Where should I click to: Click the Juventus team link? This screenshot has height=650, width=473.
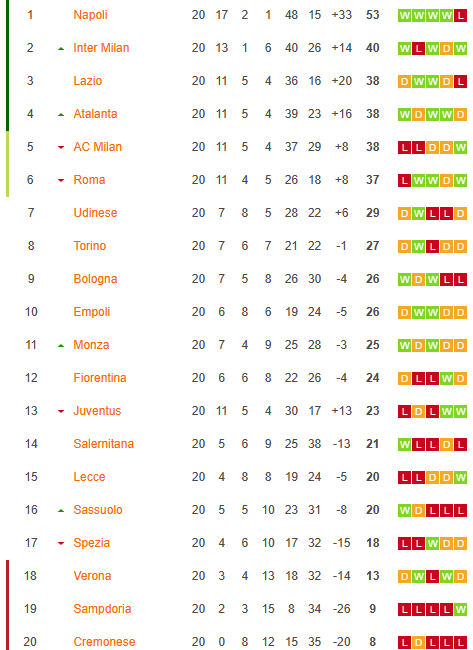pos(97,411)
